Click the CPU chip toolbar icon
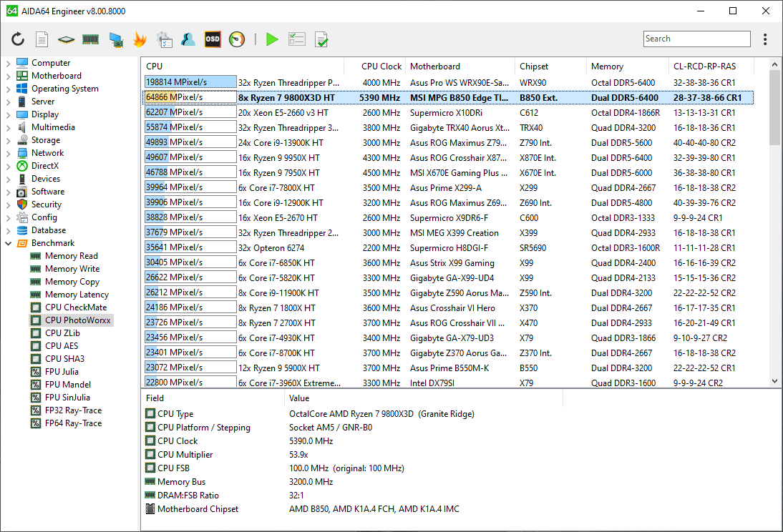783x532 pixels. point(66,39)
